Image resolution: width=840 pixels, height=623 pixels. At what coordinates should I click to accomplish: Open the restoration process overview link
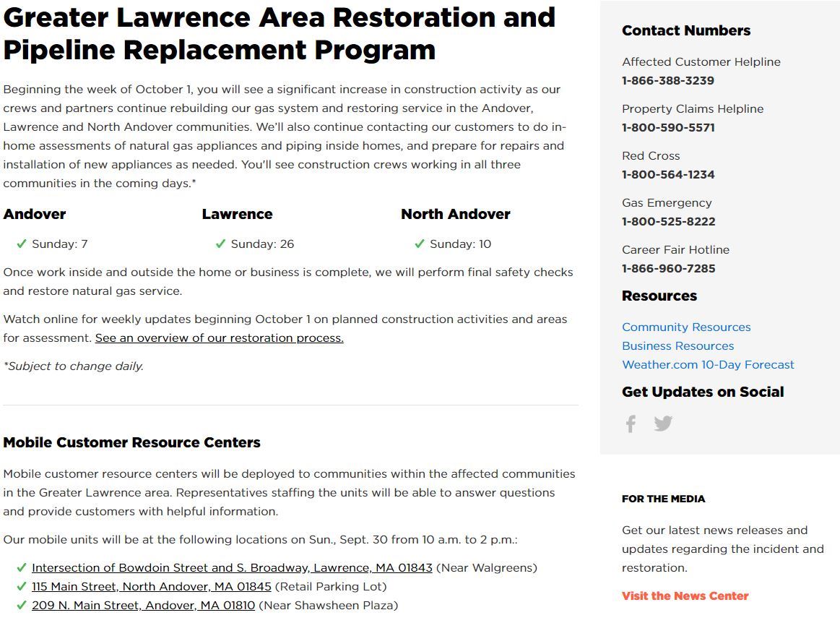click(219, 338)
